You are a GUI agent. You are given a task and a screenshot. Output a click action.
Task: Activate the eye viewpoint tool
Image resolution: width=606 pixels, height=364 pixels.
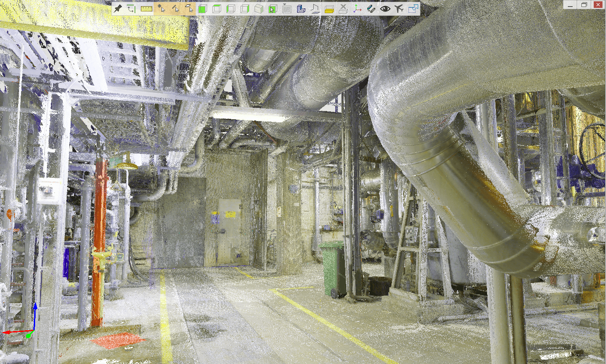click(385, 7)
